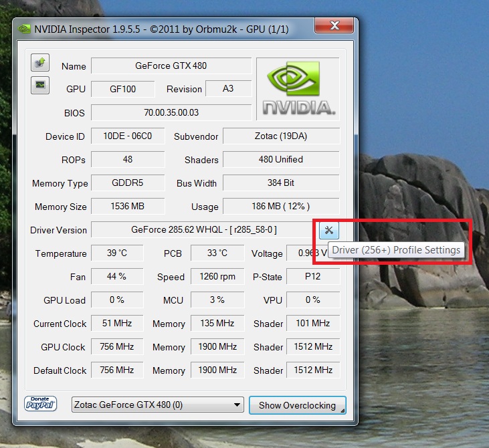Click the Name field GeForce GTX 480
Viewport: 489px width, 448px height.
coord(171,66)
